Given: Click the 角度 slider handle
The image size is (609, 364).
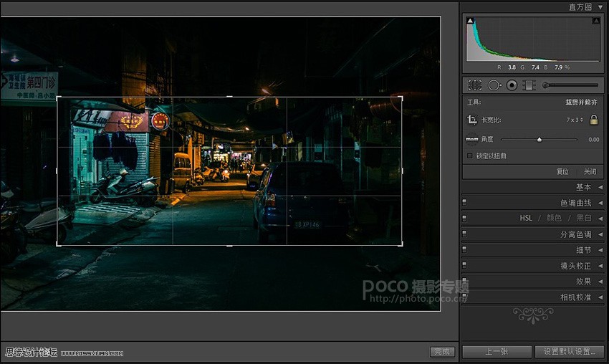Looking at the screenshot, I should [x=539, y=140].
